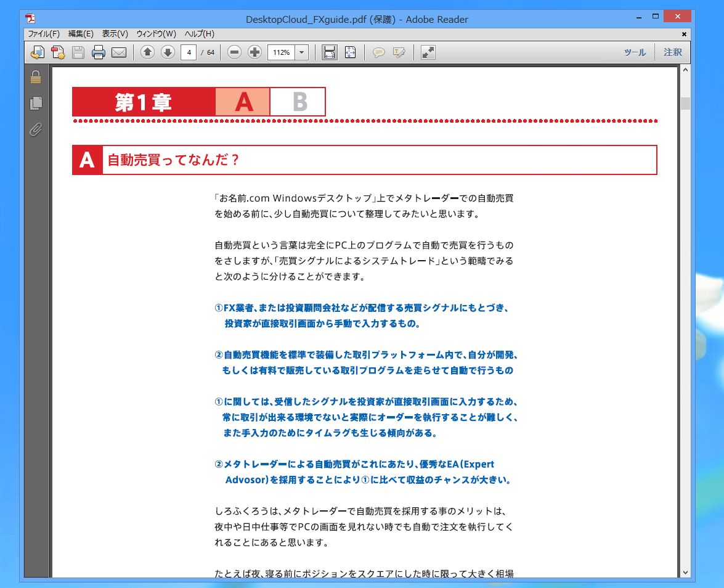Fit one full page to window icon
Viewport: 724px width, 588px height.
click(351, 52)
